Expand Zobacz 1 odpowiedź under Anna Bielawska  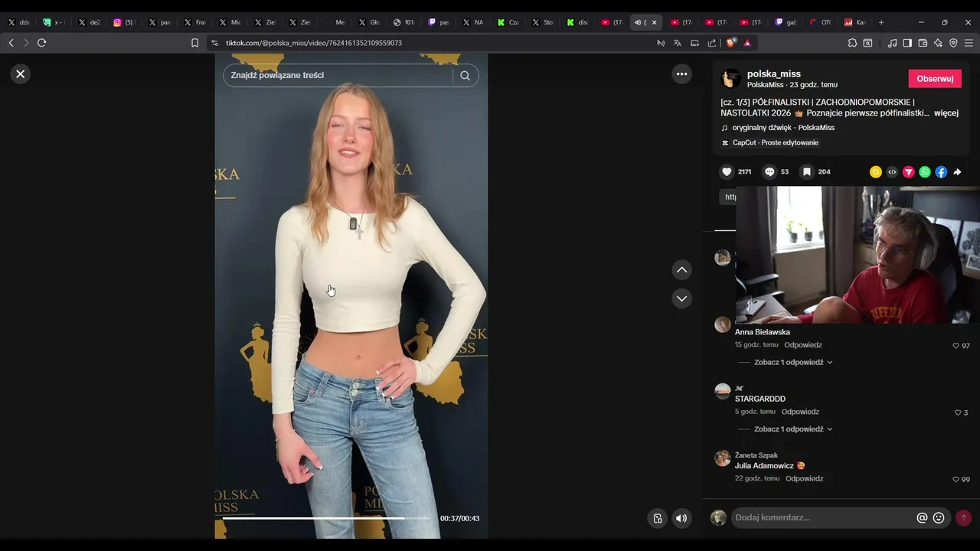pos(793,363)
